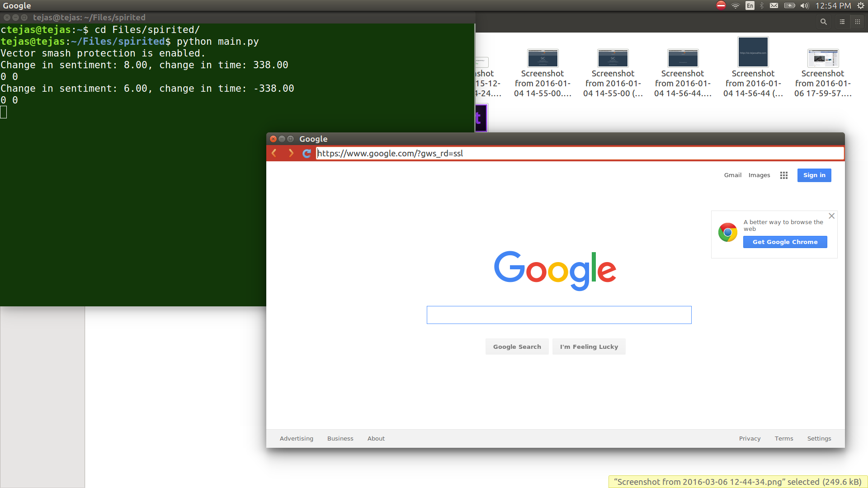This screenshot has height=488, width=868.
Task: Open the system power cog menu
Action: pyautogui.click(x=860, y=5)
